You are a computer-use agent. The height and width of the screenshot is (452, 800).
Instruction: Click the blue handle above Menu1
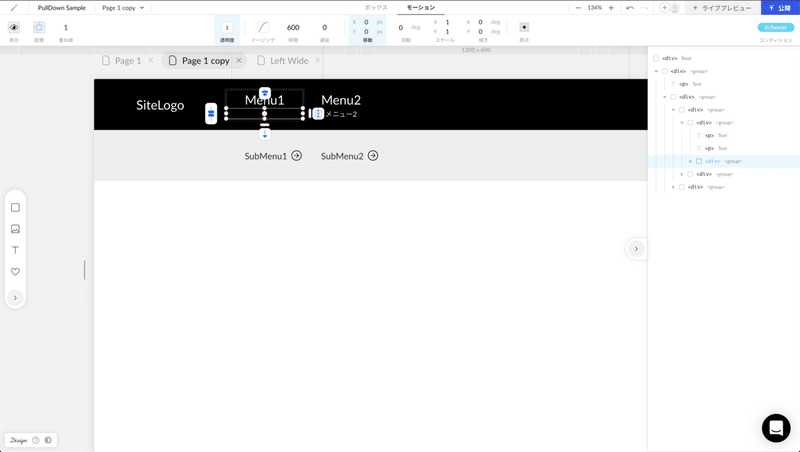coord(264,93)
